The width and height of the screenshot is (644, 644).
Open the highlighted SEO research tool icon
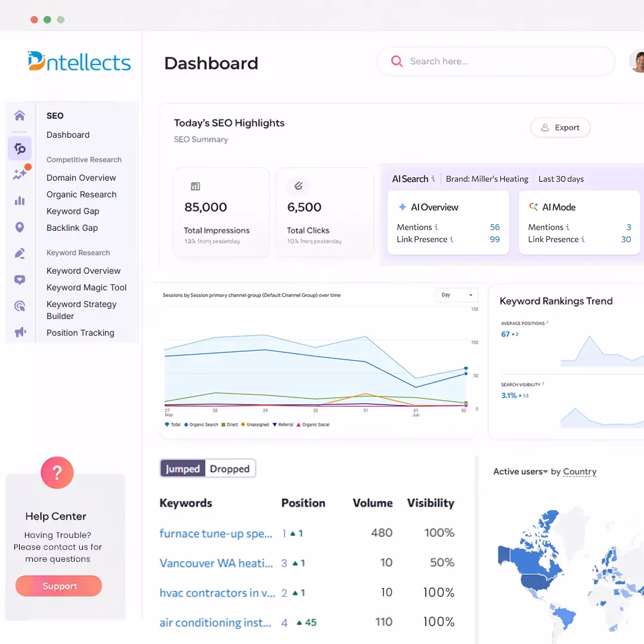(x=20, y=148)
